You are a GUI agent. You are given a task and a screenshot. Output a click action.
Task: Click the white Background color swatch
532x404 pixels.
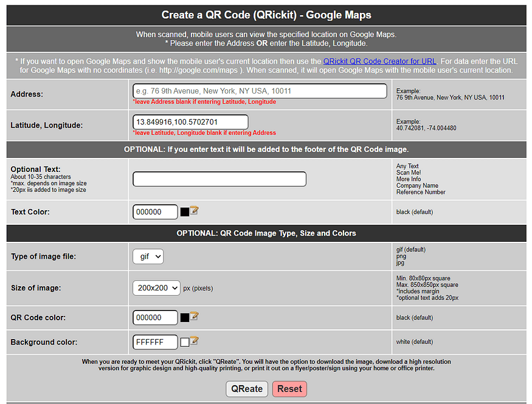click(185, 342)
